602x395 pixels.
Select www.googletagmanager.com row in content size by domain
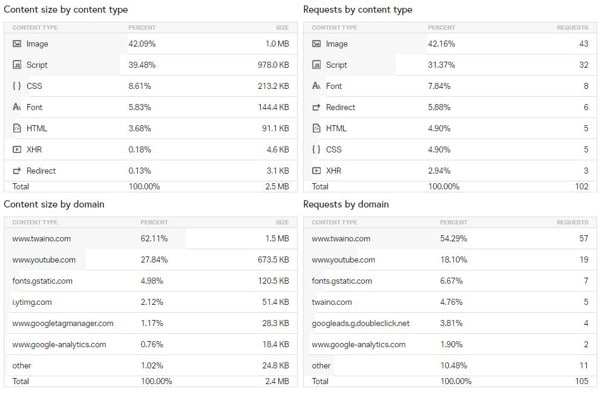(x=150, y=324)
